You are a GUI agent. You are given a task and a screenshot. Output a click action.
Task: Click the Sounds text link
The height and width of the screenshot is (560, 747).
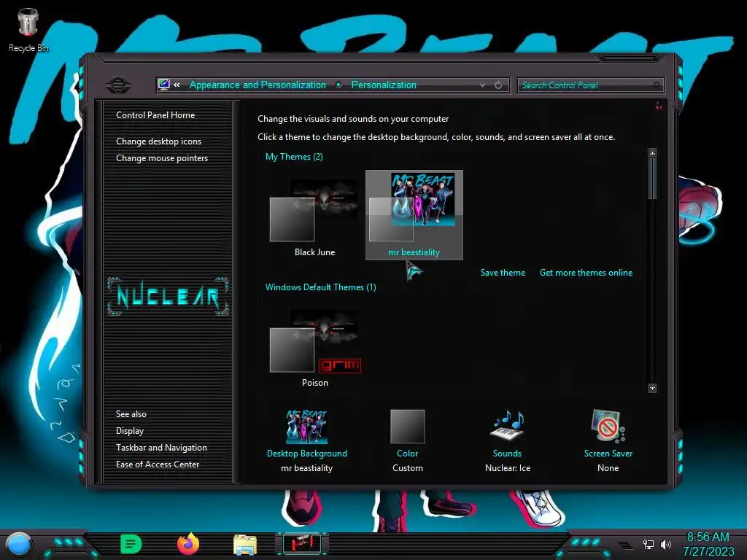click(x=508, y=454)
